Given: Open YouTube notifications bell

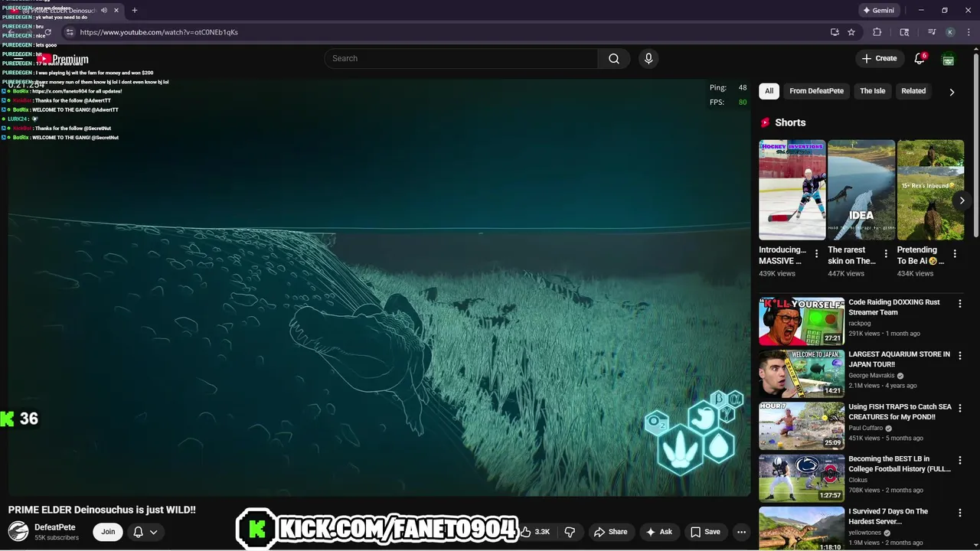Looking at the screenshot, I should [920, 59].
